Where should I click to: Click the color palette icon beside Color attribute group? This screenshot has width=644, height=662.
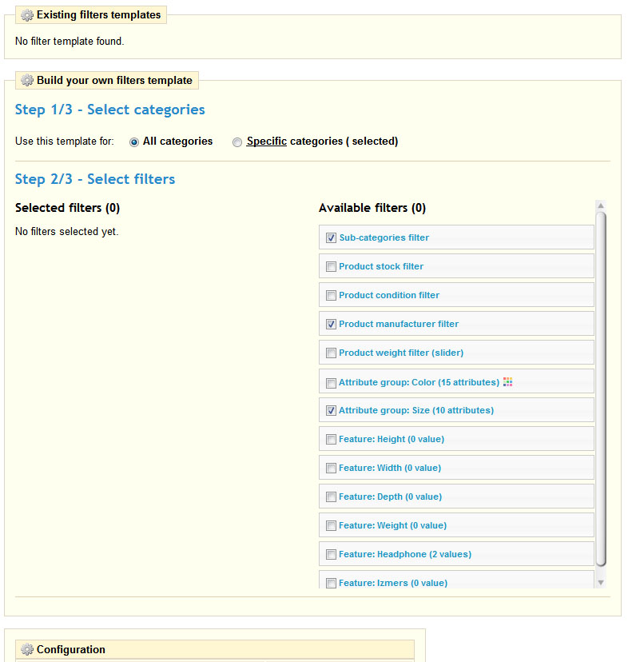click(507, 382)
